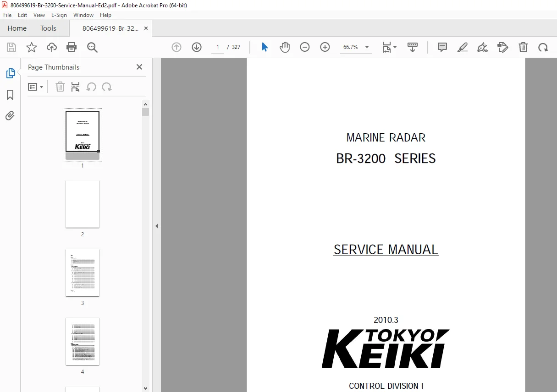Click the CONTROL DIVISION I text

(x=386, y=386)
